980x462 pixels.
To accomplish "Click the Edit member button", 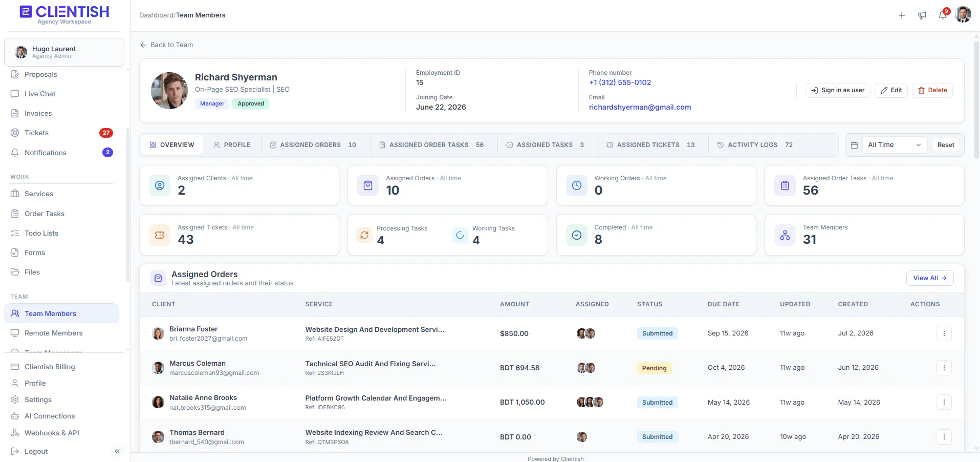I will (891, 90).
